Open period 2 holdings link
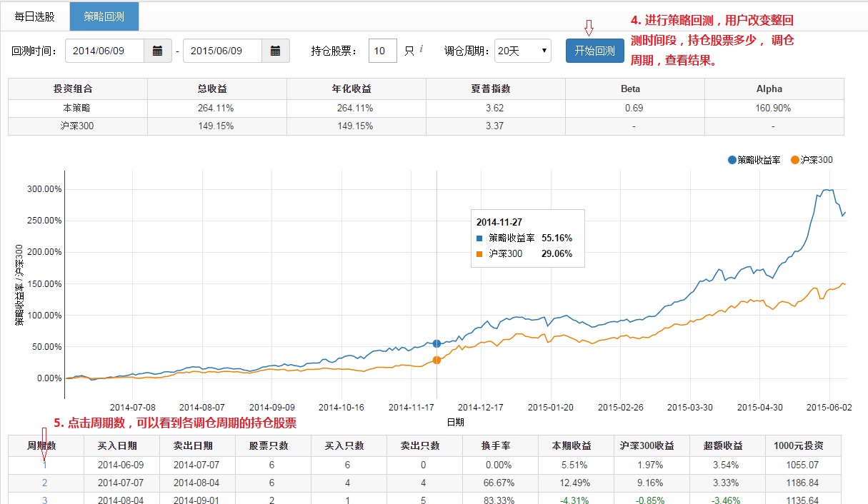This screenshot has height=504, width=868. [x=44, y=483]
